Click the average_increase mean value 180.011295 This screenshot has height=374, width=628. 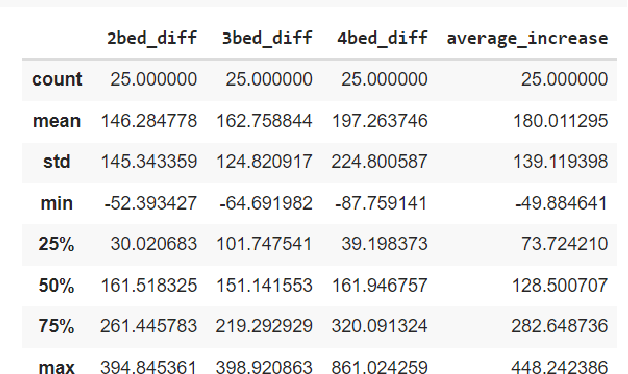(x=561, y=121)
